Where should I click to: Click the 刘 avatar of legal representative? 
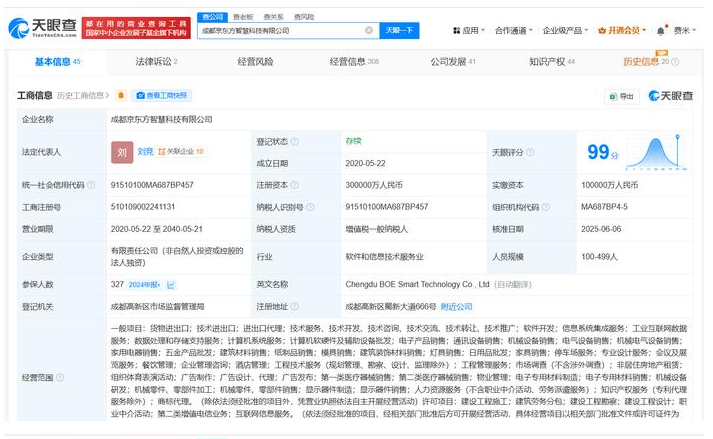122,152
